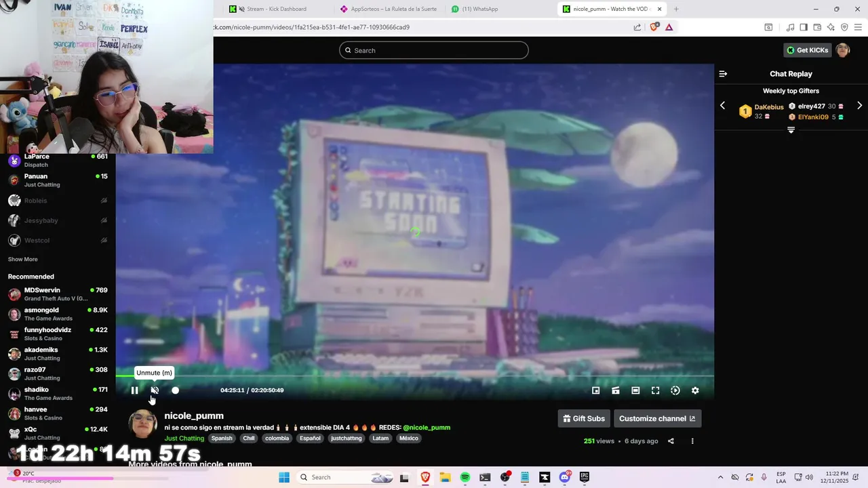Toggle the Brave sidebar panel
Screen dimensions: 868x488
click(x=804, y=27)
